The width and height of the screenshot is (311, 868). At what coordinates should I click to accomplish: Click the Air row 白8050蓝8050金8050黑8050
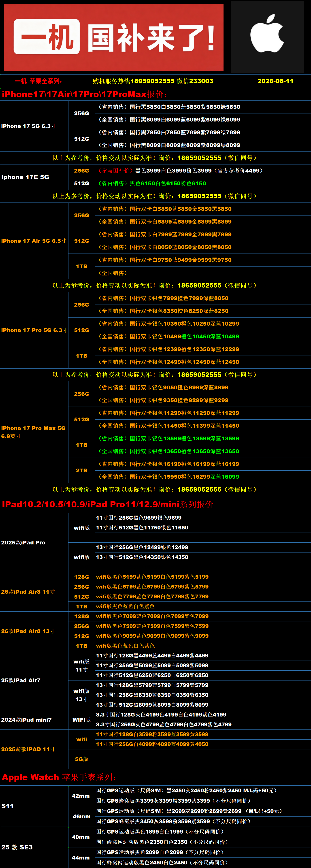point(203,247)
